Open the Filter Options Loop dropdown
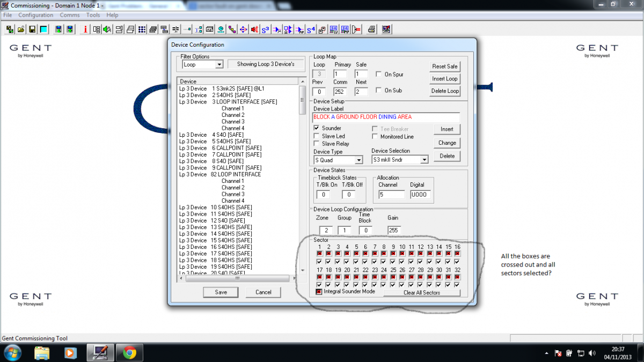 click(219, 64)
